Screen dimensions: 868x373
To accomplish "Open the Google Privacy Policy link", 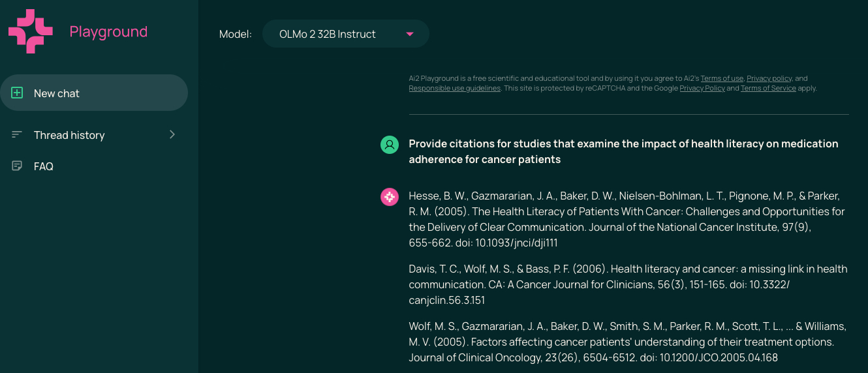I will coord(702,88).
